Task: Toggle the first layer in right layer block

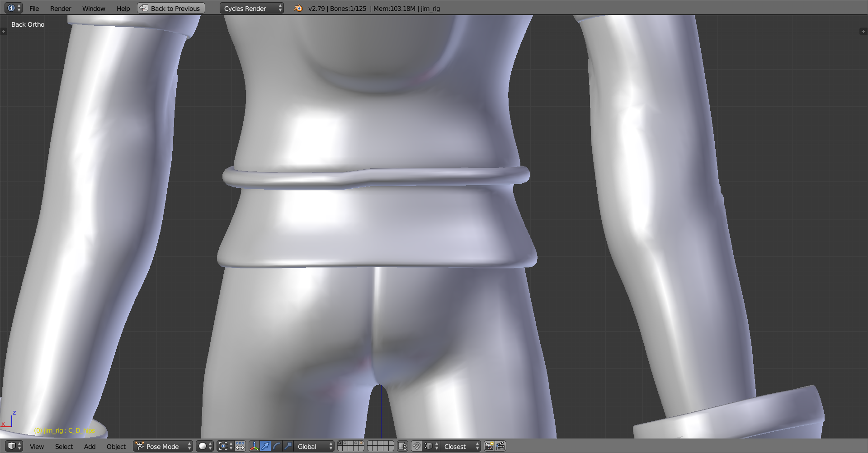Action: click(370, 443)
